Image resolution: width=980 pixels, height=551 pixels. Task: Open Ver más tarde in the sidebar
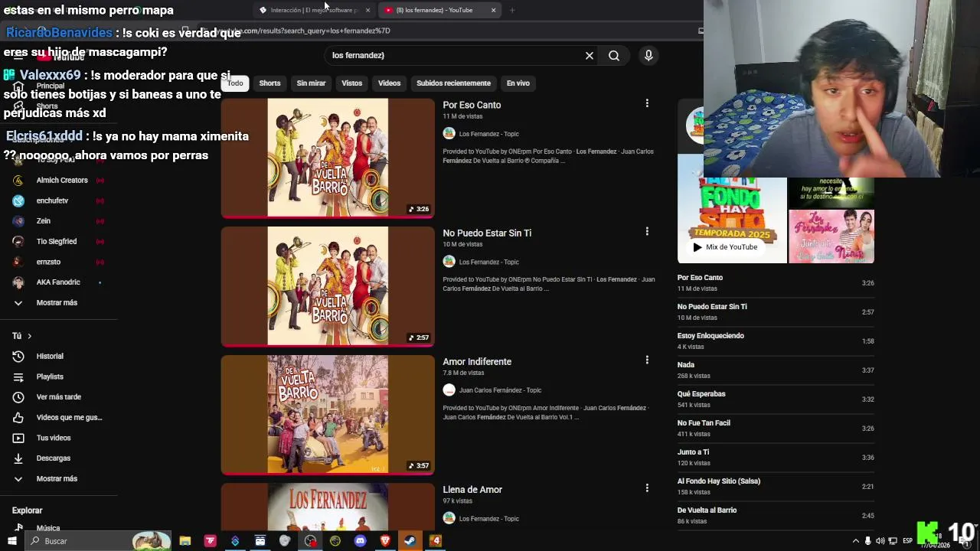click(x=59, y=396)
